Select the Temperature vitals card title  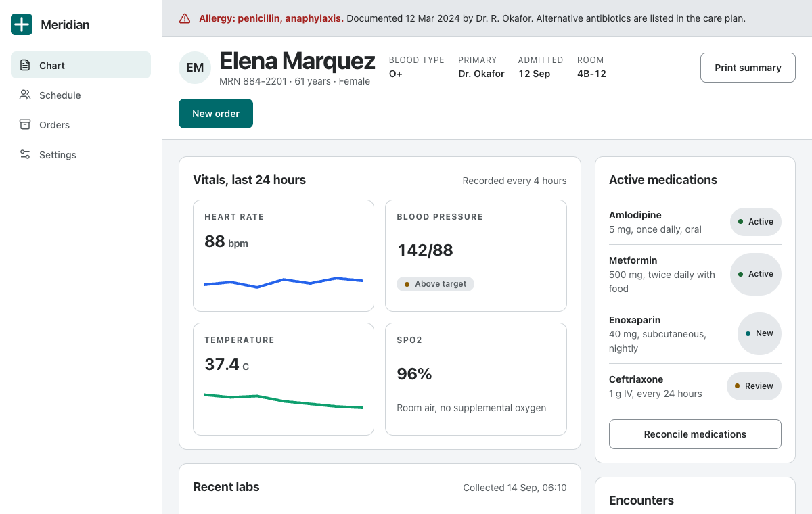click(x=240, y=340)
